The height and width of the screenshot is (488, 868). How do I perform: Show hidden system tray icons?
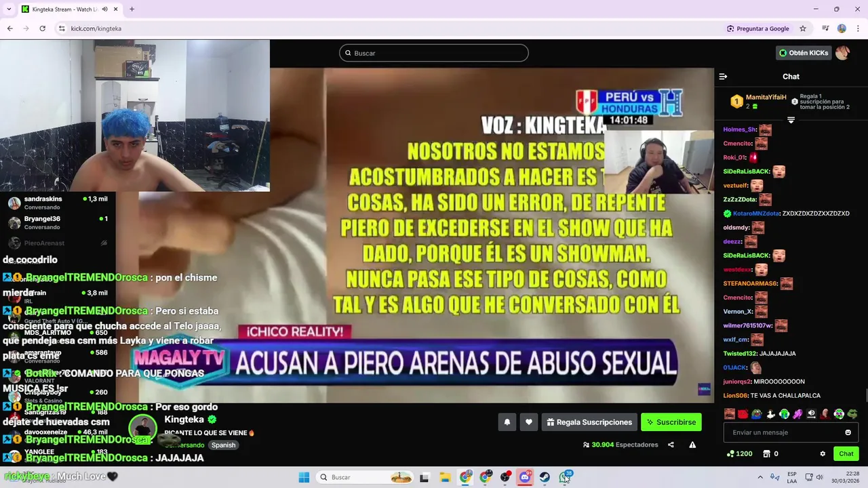(759, 477)
